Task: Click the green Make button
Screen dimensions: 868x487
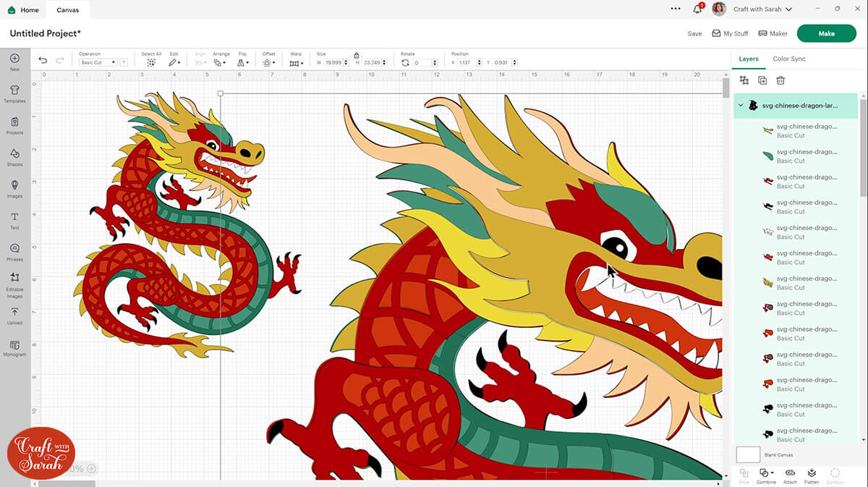Action: 826,33
